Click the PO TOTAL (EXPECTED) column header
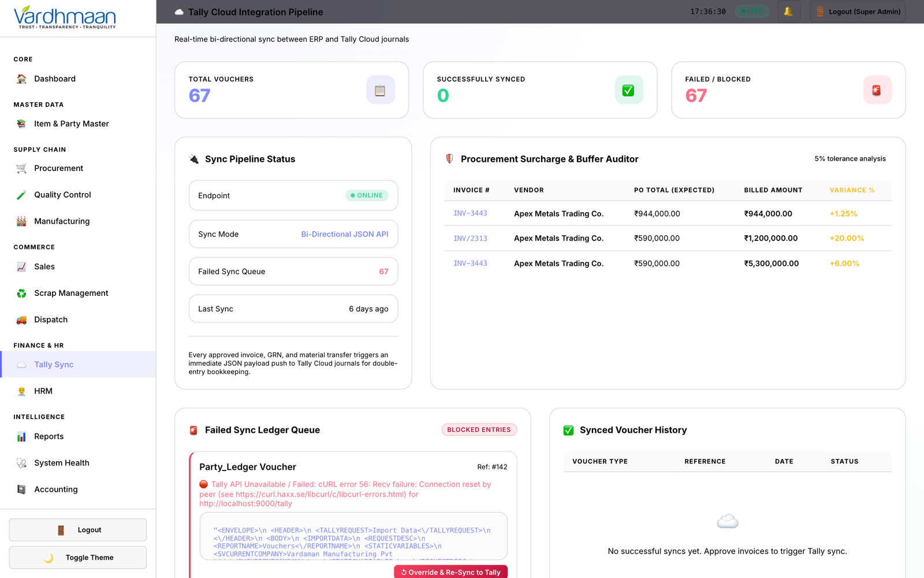The height and width of the screenshot is (578, 924). tap(674, 190)
